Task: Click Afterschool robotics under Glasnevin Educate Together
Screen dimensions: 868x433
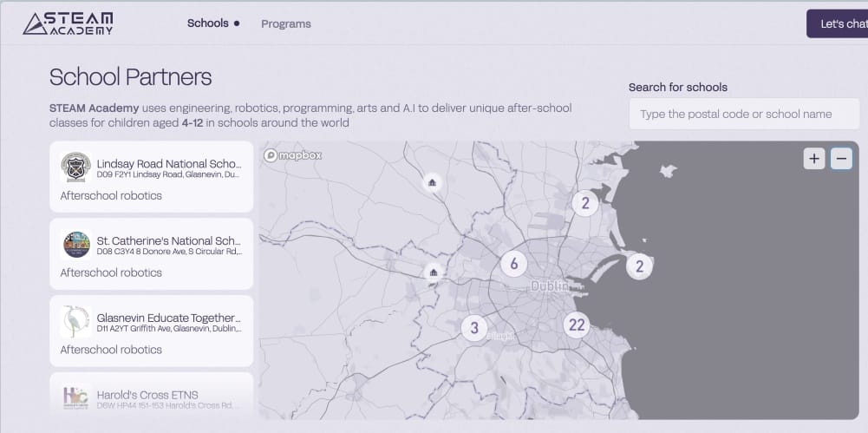Action: pos(111,350)
